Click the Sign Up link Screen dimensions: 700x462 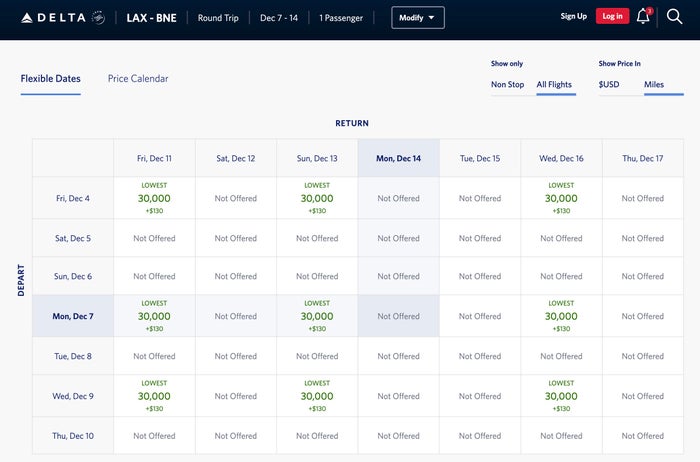[574, 16]
